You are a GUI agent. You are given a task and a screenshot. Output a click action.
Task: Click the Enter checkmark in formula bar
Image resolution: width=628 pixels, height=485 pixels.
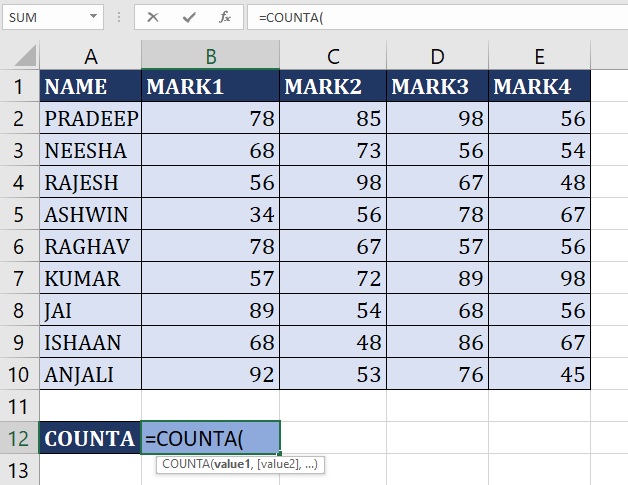tap(188, 17)
